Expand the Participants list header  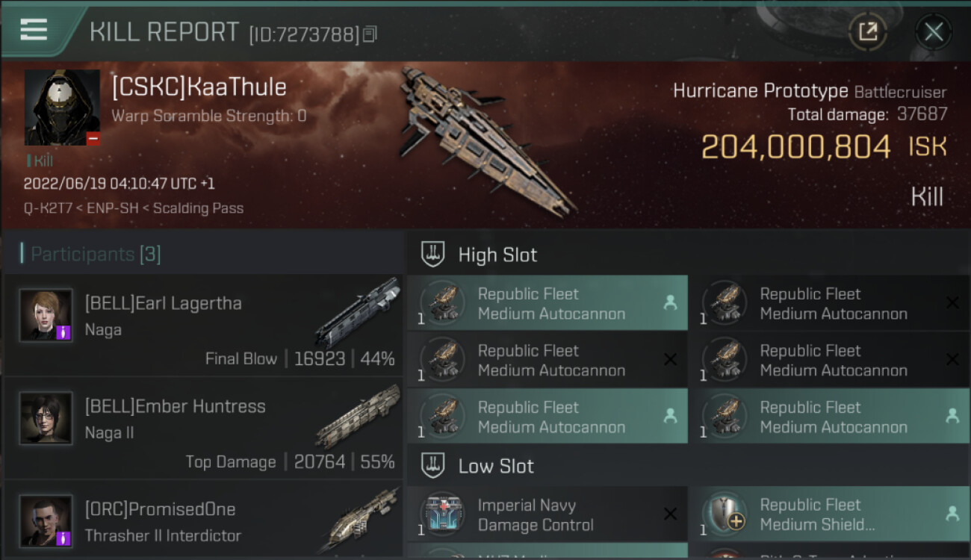(x=95, y=254)
